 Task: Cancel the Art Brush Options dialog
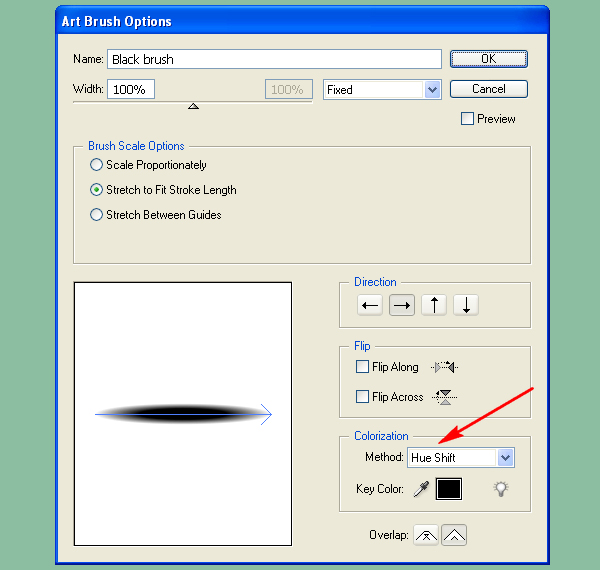489,89
